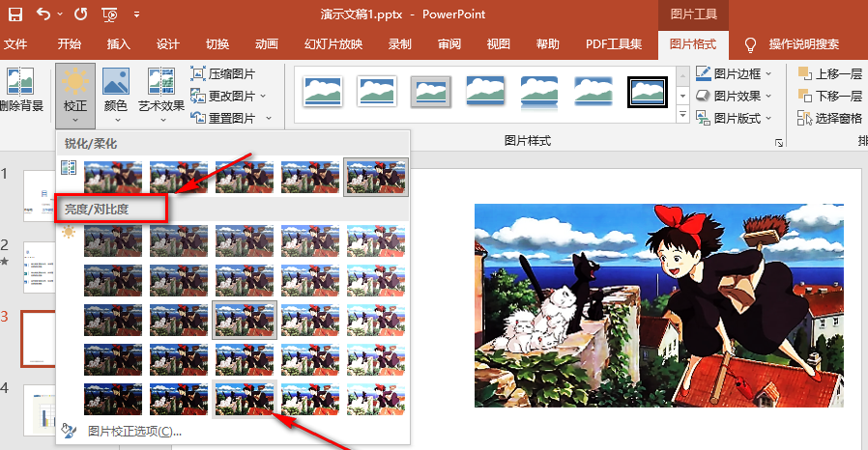This screenshot has height=450, width=868.
Task: Expand the 重置图片 dropdown arrow
Action: pos(269,118)
